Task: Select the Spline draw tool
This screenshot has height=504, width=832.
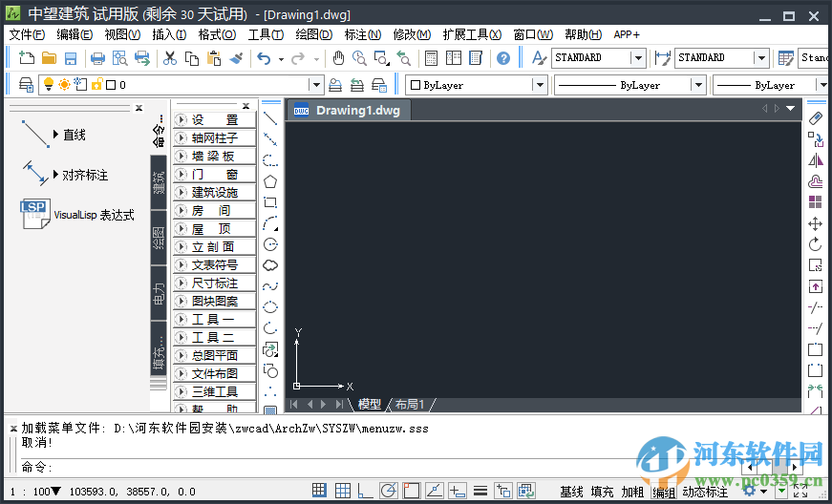Action: pyautogui.click(x=270, y=286)
